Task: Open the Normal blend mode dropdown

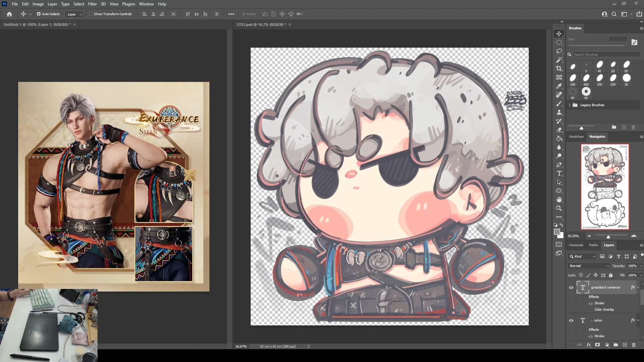Action: 589,266
